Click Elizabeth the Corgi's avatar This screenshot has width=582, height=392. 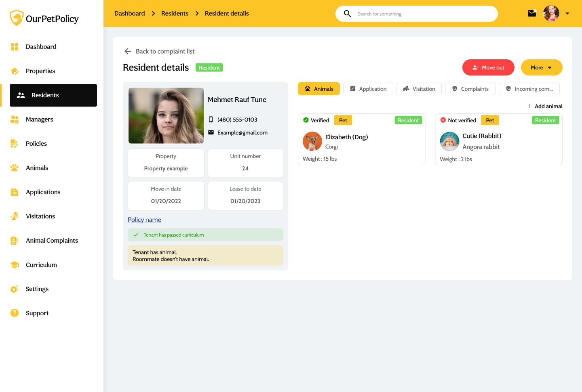pyautogui.click(x=312, y=141)
